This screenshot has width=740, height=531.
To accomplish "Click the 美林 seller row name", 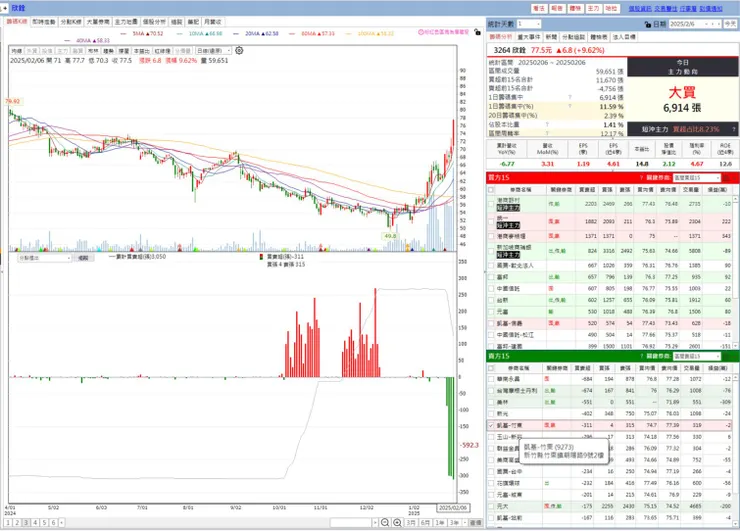I will click(x=502, y=402).
